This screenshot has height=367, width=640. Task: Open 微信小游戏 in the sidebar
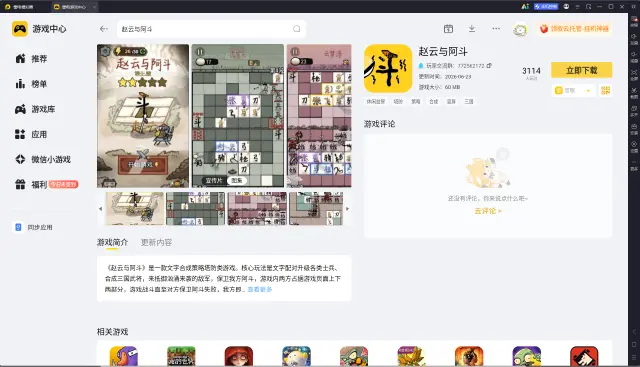(x=43, y=160)
